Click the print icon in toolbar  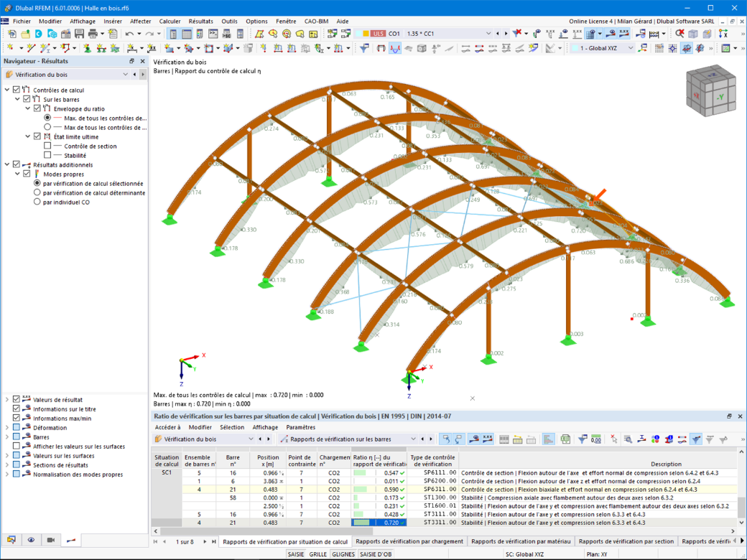(x=93, y=34)
